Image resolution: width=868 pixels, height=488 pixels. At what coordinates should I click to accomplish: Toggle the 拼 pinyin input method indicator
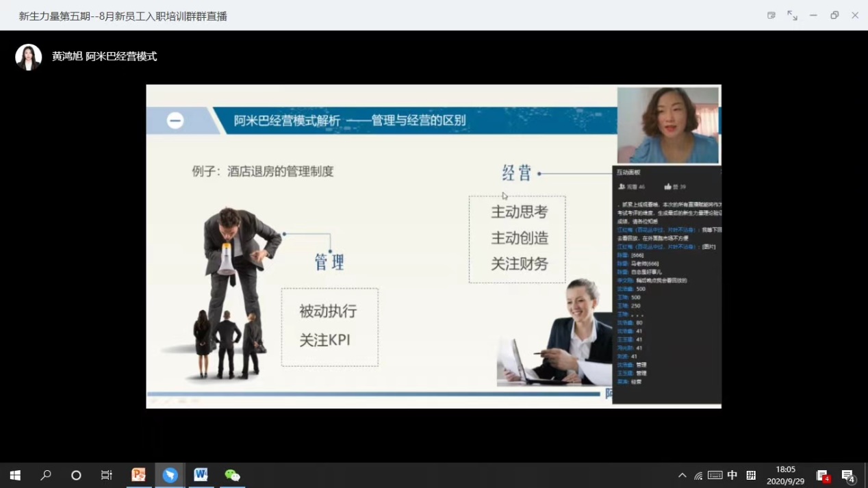pos(751,475)
